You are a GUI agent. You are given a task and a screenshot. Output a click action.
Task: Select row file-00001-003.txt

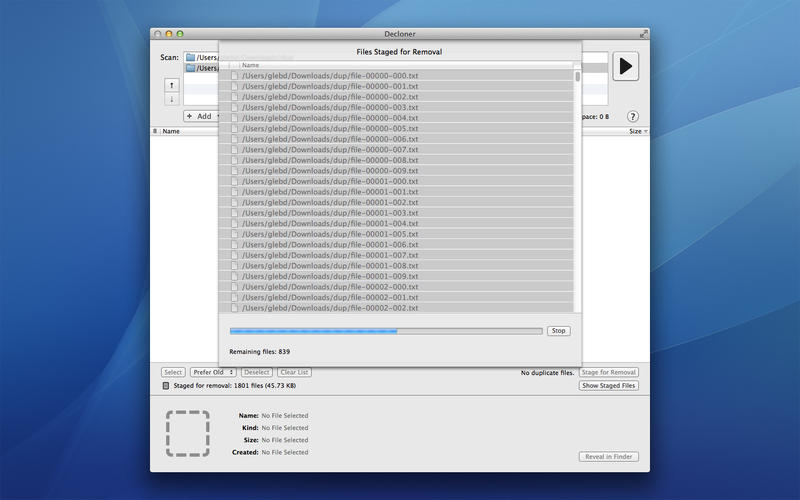coord(396,213)
